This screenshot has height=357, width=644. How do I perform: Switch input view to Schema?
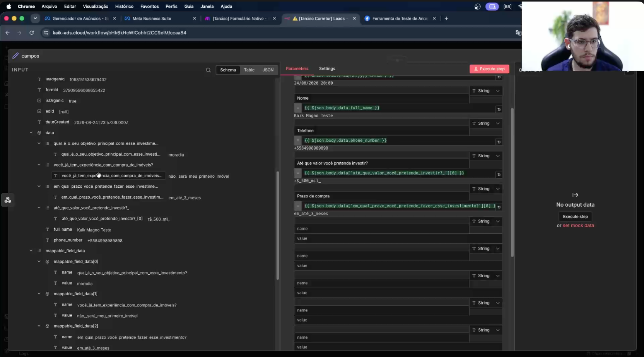click(x=228, y=70)
